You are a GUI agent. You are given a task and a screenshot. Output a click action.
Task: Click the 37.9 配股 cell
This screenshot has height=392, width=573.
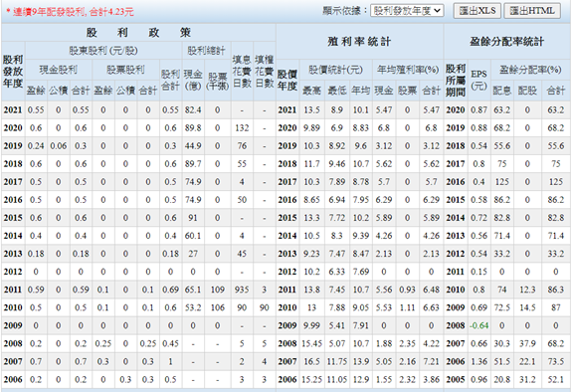527,343
